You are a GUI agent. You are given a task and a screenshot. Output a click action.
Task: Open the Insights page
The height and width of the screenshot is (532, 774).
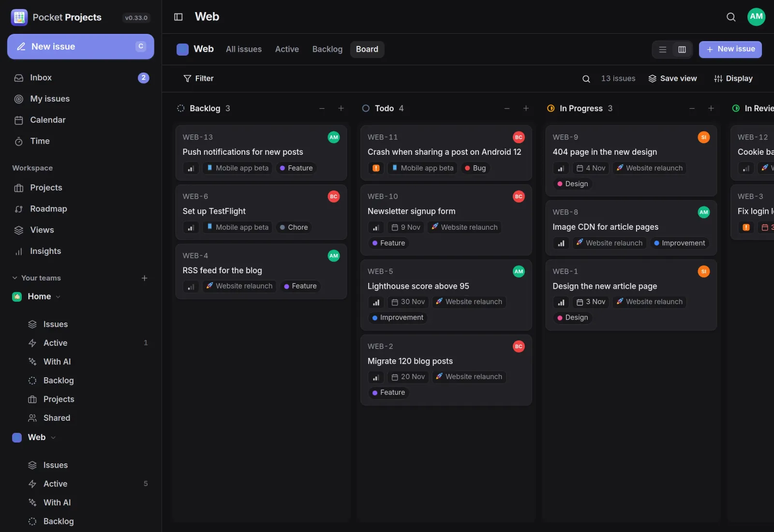[x=81, y=251]
